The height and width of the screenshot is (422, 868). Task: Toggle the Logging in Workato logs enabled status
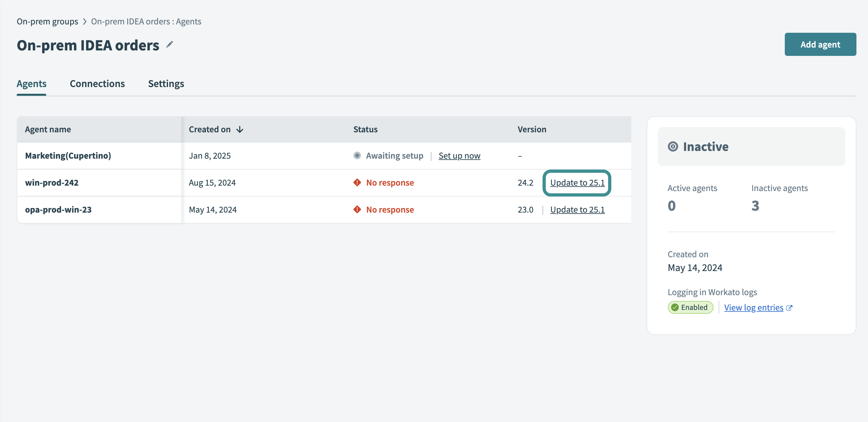click(x=690, y=306)
